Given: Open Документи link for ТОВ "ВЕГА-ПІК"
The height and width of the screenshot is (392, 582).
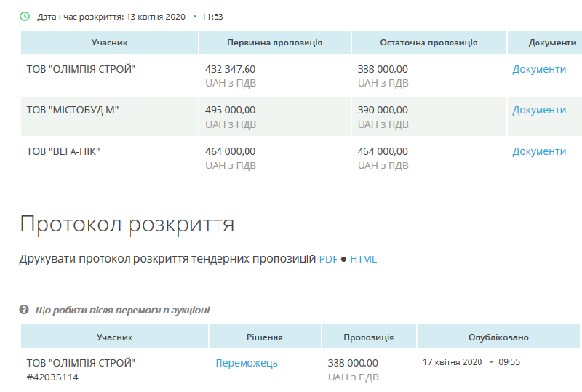Looking at the screenshot, I should click(539, 151).
